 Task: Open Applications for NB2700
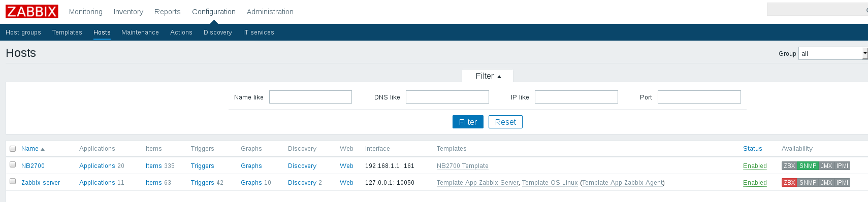pyautogui.click(x=97, y=166)
